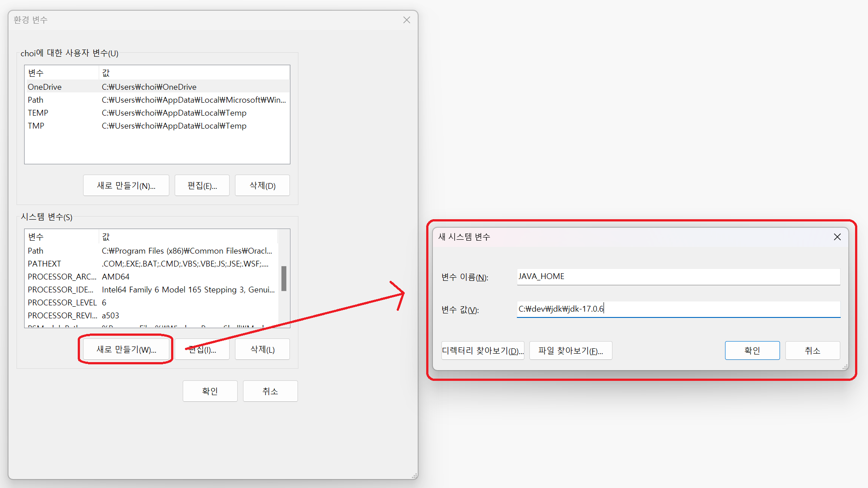Click 삭제(D) for user variables
Image resolution: width=868 pixels, height=488 pixels.
point(262,186)
